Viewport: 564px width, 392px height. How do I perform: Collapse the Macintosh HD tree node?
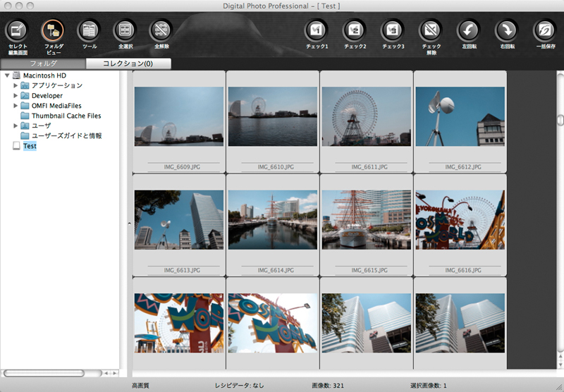pos(7,75)
